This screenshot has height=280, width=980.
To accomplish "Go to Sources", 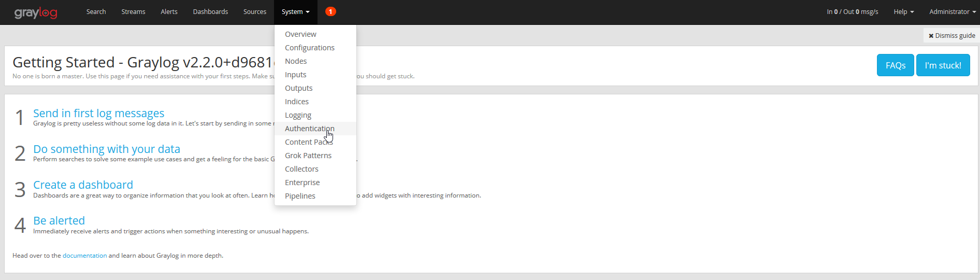I will [255, 11].
